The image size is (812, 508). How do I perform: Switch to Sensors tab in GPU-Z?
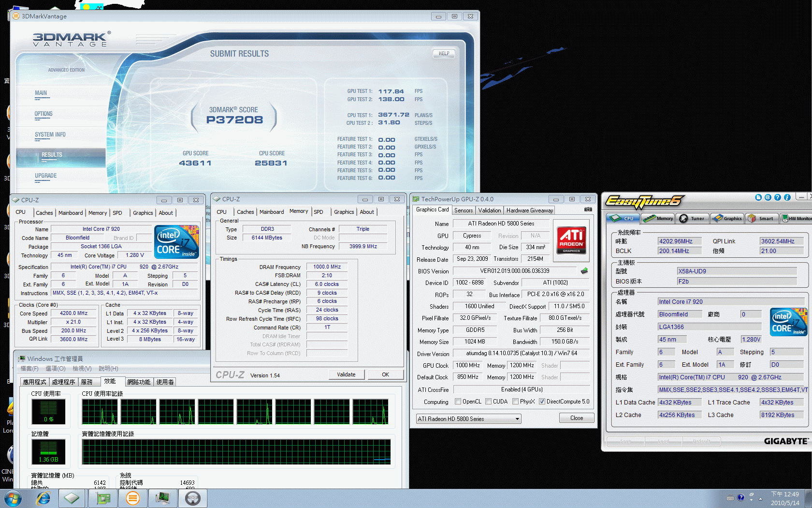pyautogui.click(x=464, y=210)
